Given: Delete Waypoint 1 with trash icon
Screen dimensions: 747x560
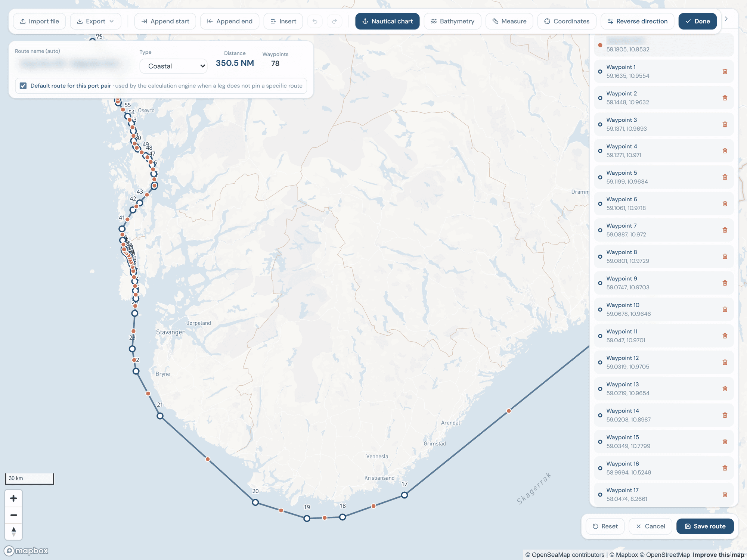Looking at the screenshot, I should click(x=725, y=71).
